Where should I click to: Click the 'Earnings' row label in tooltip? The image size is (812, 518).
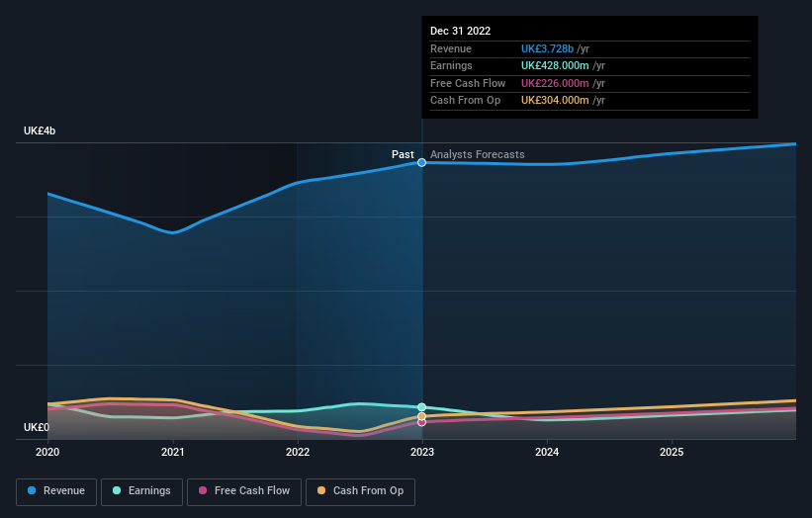coord(451,65)
